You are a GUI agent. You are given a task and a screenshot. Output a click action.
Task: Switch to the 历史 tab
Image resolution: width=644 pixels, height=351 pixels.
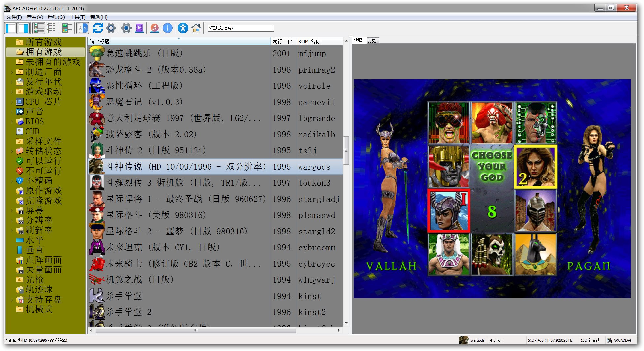(372, 41)
